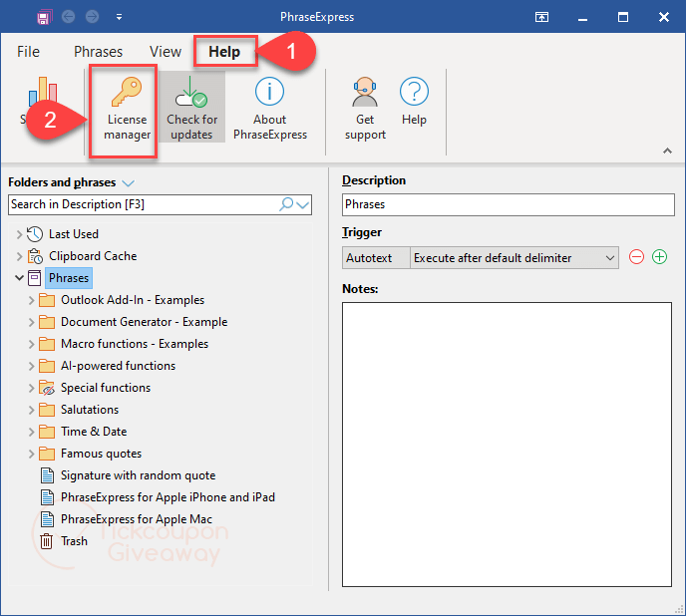Open Execute after default delimiter dropdown
The width and height of the screenshot is (686, 616).
coord(514,258)
